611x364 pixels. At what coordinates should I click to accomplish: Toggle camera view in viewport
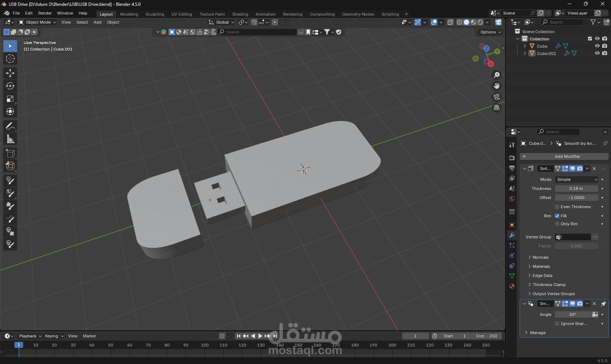[x=497, y=97]
